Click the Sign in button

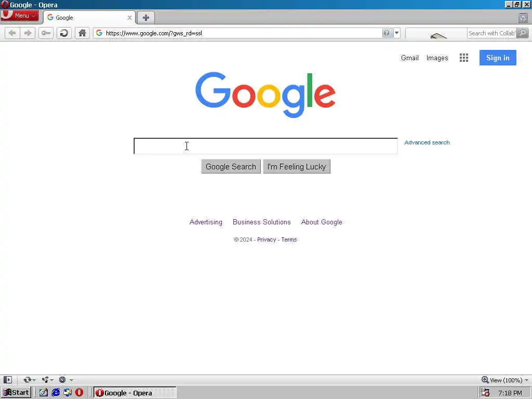click(x=498, y=58)
